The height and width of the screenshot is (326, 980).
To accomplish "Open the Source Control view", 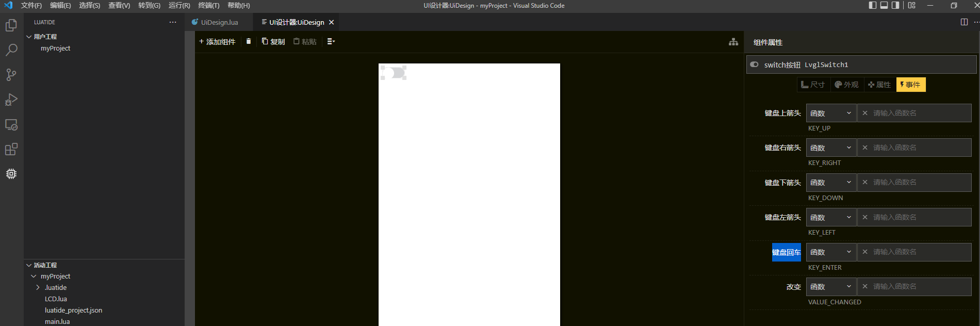I will point(11,75).
